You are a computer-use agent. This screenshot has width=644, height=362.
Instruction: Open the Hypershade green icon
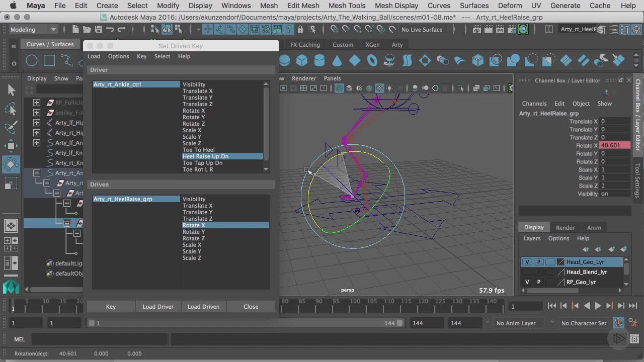pos(523,29)
